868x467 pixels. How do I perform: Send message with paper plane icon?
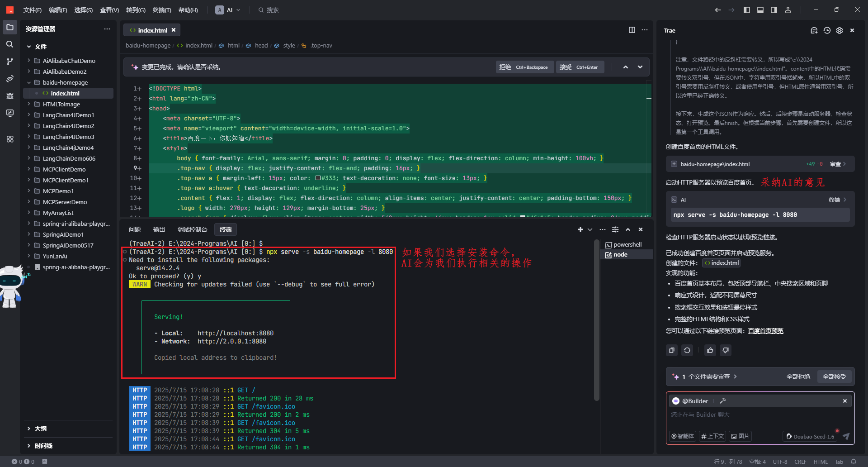coord(846,436)
